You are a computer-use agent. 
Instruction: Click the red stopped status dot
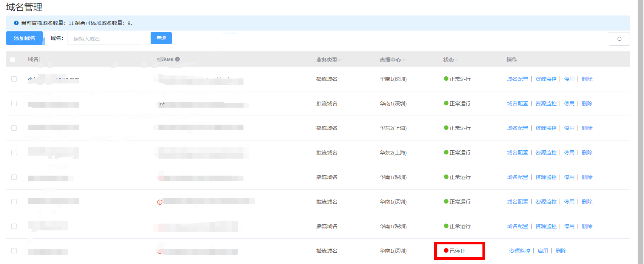(x=446, y=250)
